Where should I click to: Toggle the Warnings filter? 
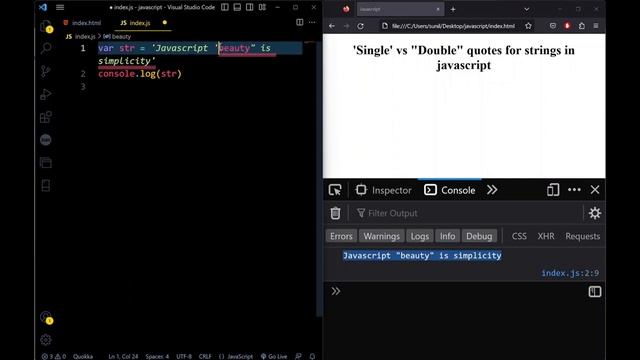coord(382,236)
